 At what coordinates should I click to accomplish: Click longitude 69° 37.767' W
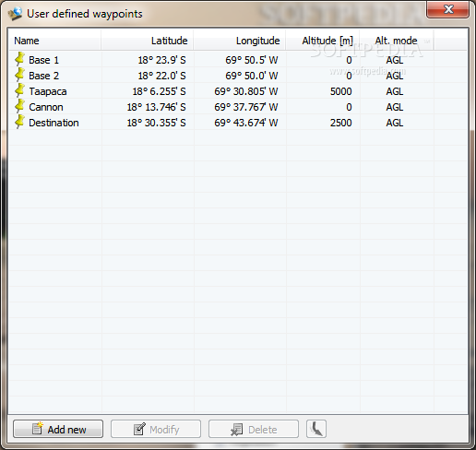(246, 107)
